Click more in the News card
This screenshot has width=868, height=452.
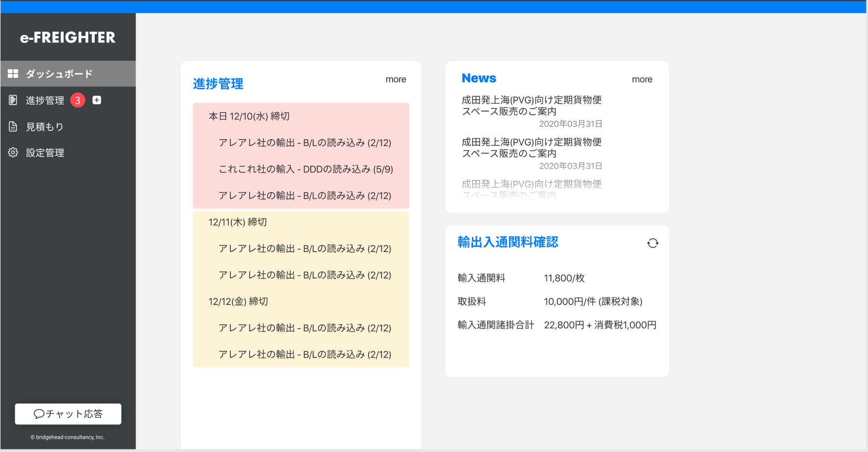[642, 79]
